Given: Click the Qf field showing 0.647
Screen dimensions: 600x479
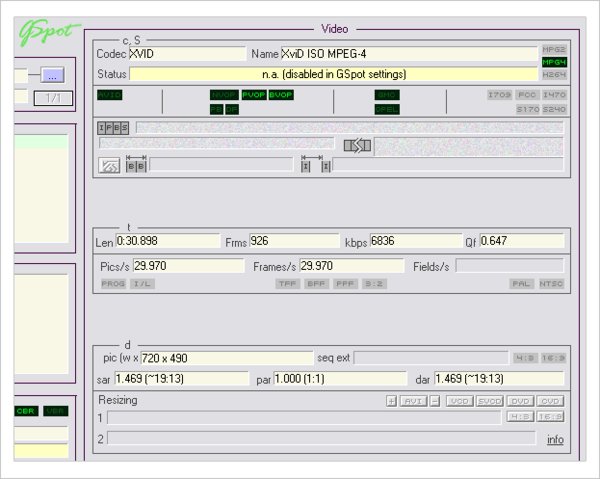Looking at the screenshot, I should (522, 241).
